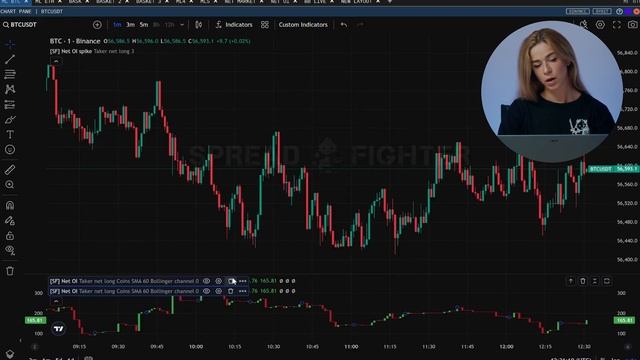
Task: Open more options of first Net OI indicator
Action: [x=242, y=281]
